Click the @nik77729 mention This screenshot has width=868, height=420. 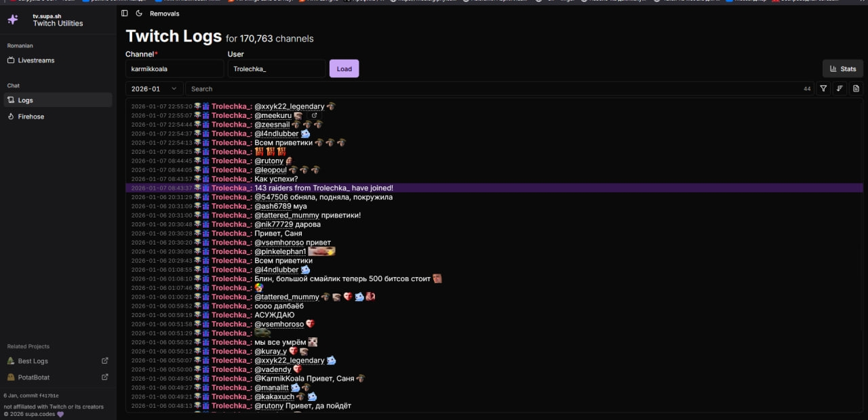tap(273, 224)
